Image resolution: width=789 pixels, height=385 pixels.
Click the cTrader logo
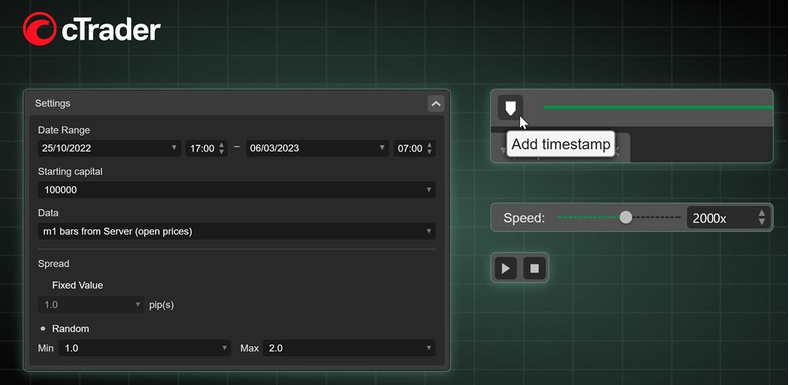(92, 29)
